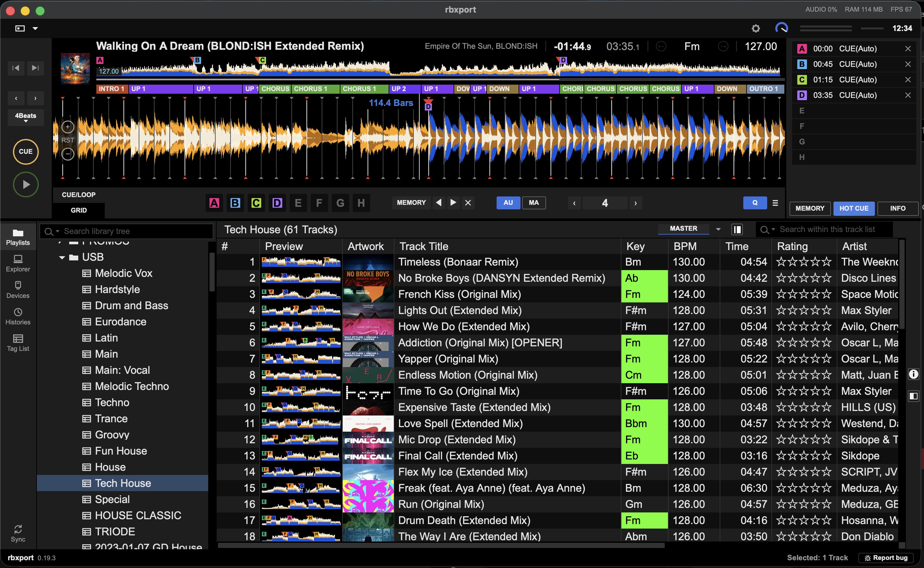This screenshot has width=924, height=568.
Task: Click the Sync icon in sidebar
Action: pos(18,533)
